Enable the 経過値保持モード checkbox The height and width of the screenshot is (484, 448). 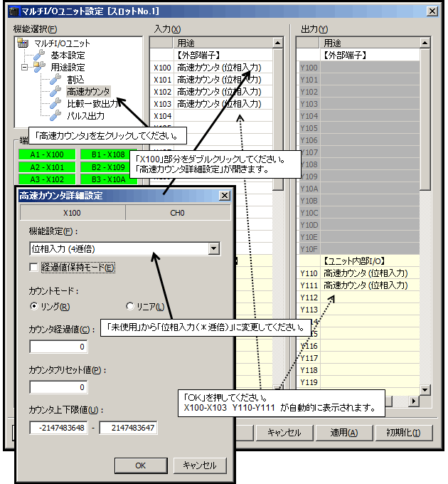[34, 268]
